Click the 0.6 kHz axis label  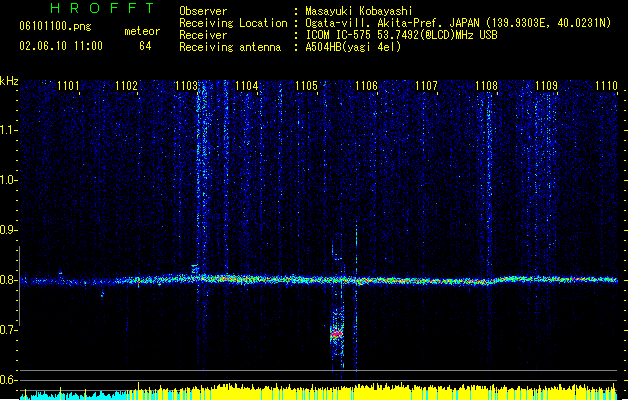(8, 380)
